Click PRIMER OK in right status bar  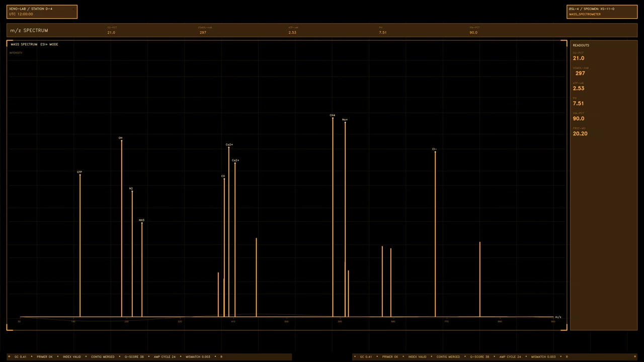click(x=390, y=357)
